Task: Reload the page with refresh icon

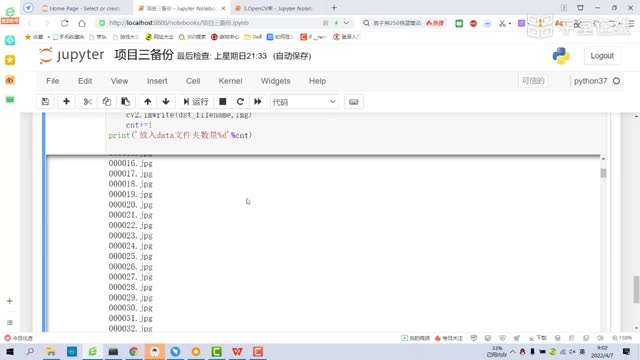Action: click(x=64, y=23)
